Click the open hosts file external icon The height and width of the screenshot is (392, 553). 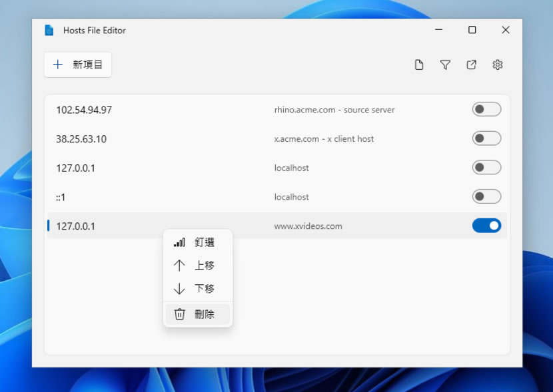coord(471,65)
